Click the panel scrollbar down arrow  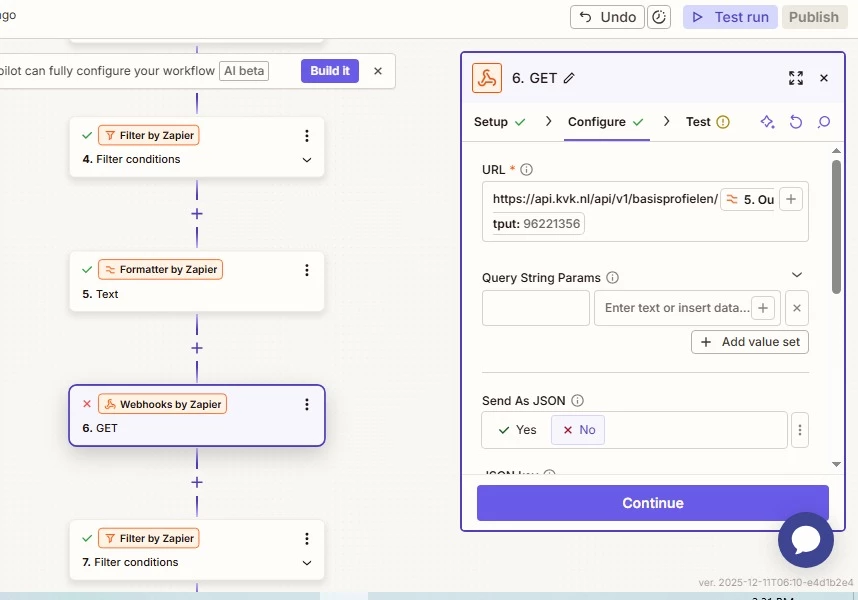tap(836, 464)
